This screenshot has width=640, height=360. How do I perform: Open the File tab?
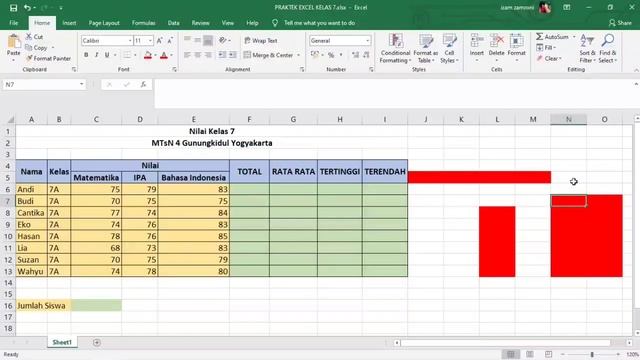tap(13, 23)
